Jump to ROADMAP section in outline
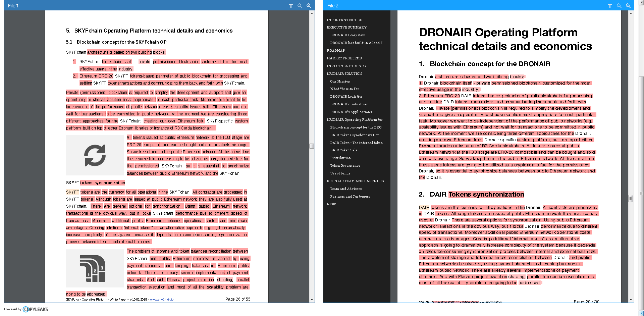This screenshot has height=316, width=644. tap(336, 51)
